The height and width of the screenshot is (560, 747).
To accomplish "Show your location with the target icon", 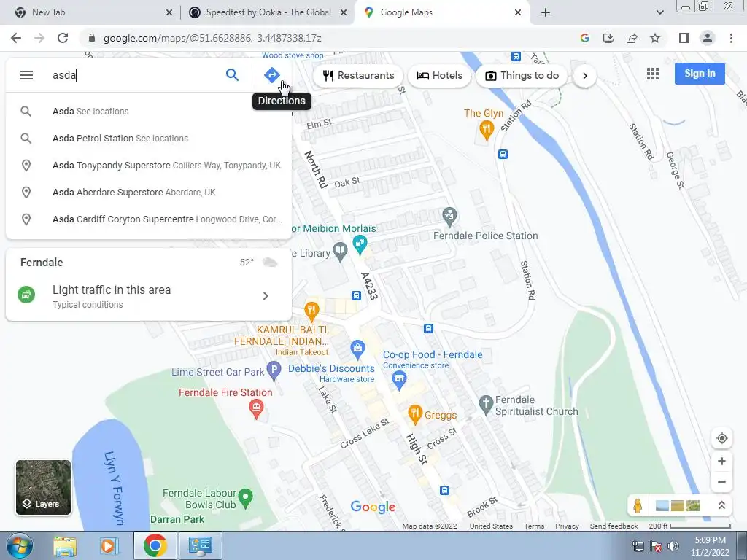I will coord(721,438).
